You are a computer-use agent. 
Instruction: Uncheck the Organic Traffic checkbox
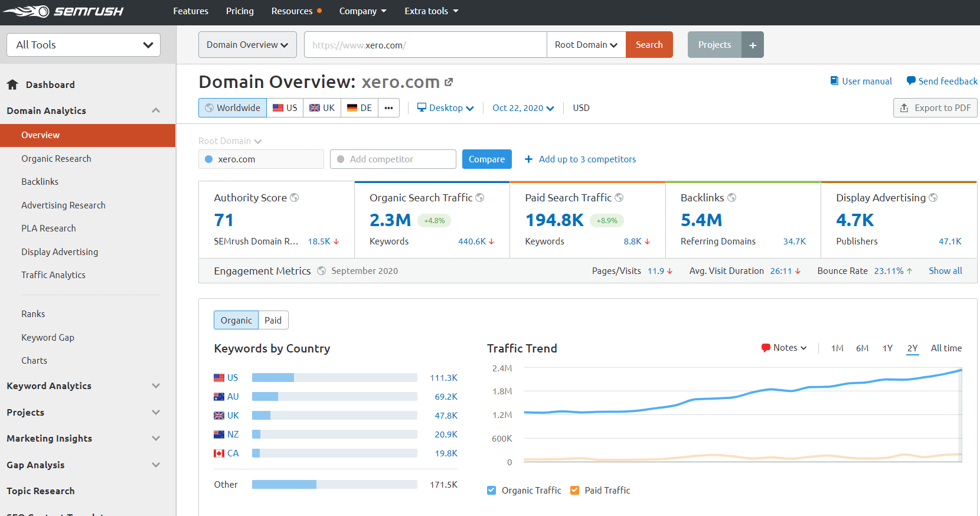[x=491, y=490]
